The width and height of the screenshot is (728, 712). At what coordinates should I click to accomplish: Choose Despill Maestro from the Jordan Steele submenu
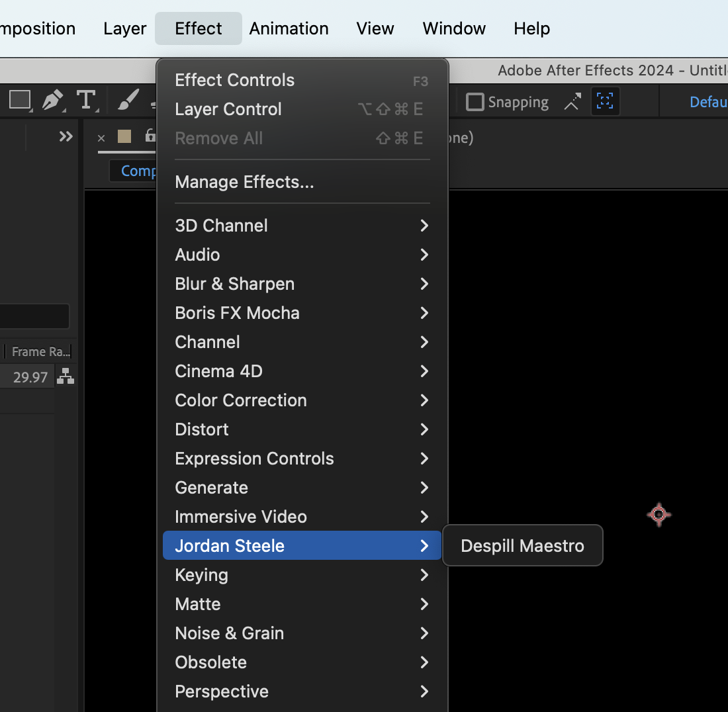(x=522, y=545)
